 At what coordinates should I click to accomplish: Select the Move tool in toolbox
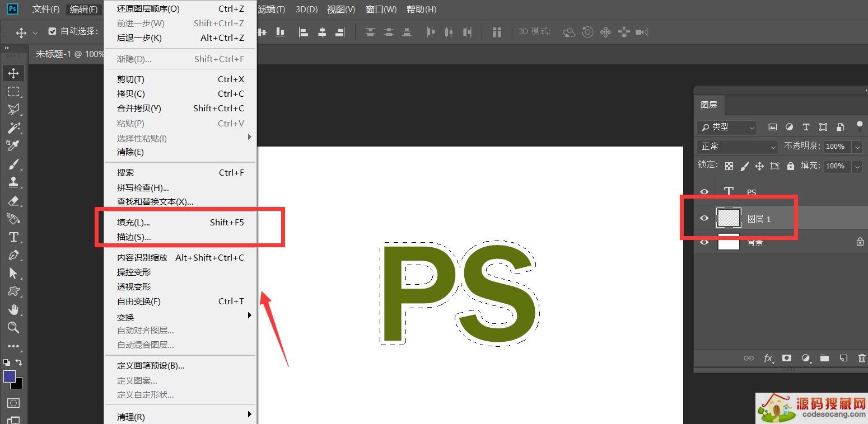(13, 73)
